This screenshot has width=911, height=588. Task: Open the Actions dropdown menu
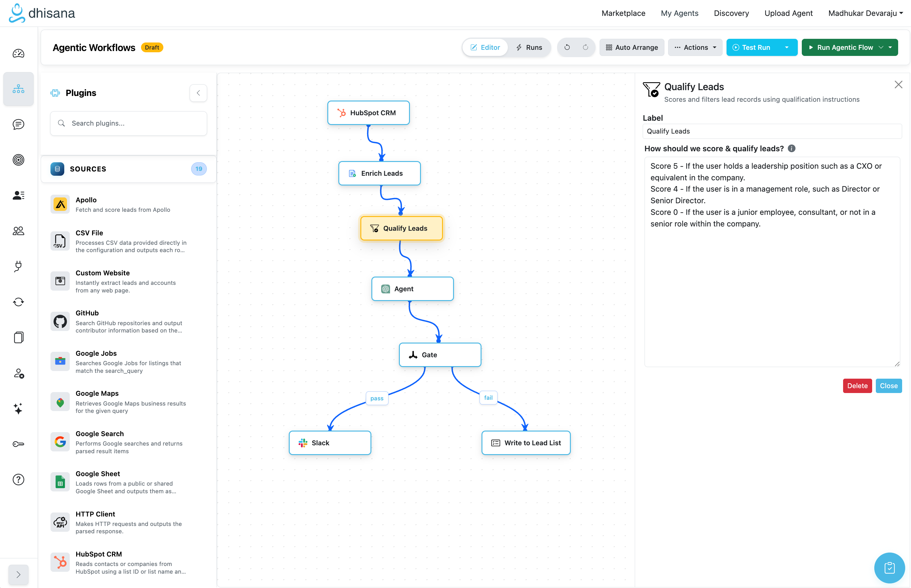click(x=695, y=47)
